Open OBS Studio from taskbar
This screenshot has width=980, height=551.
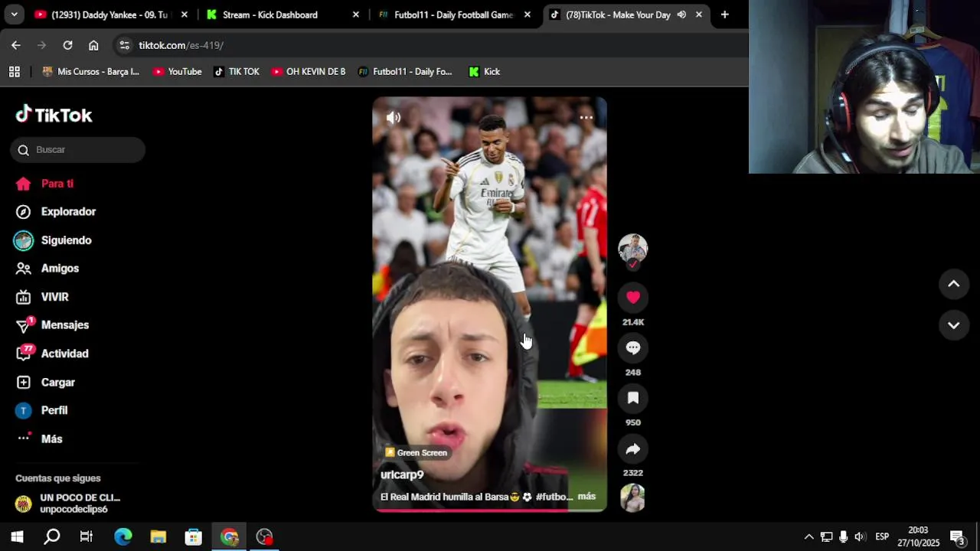tap(265, 536)
